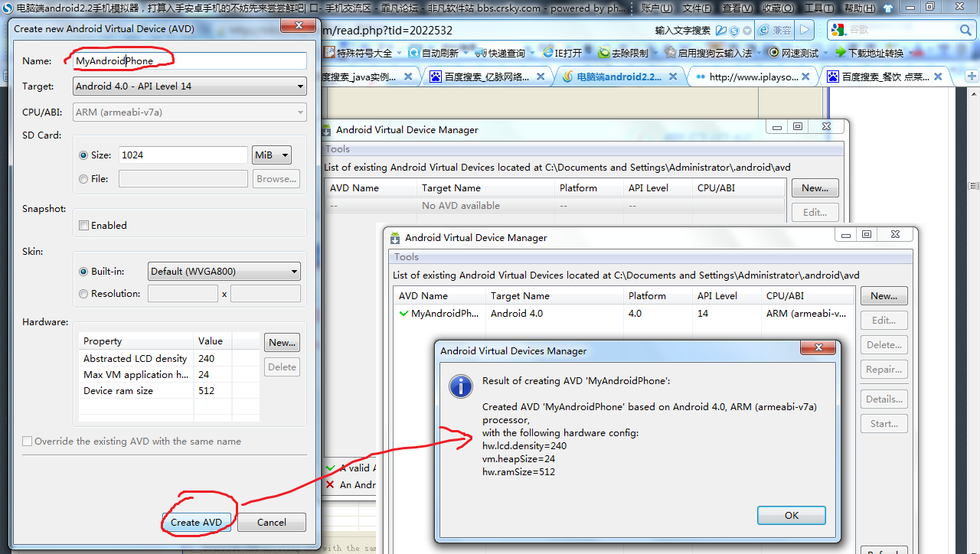Click the 兼容 compatibility mode button
Viewport: 980px width, 554px height.
coord(774,30)
